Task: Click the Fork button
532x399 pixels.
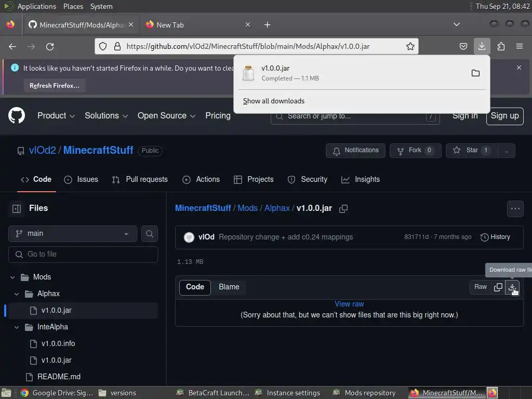Action: 415,151
